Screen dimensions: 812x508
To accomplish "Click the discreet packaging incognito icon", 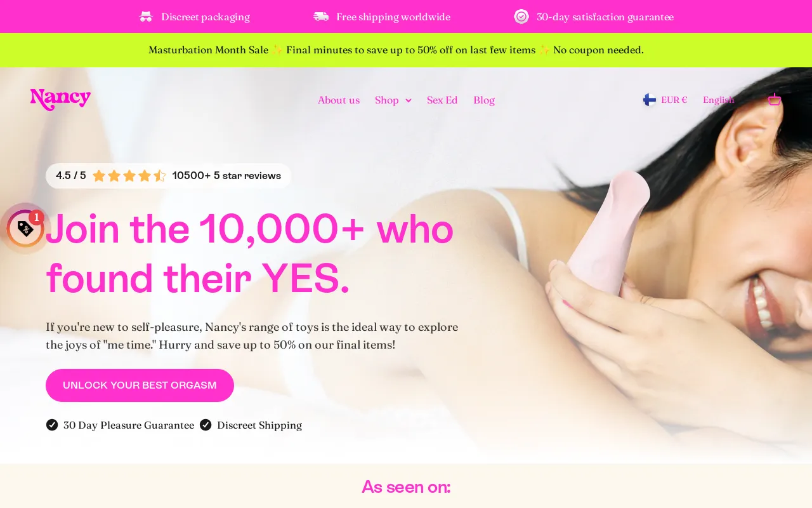I will pyautogui.click(x=146, y=17).
